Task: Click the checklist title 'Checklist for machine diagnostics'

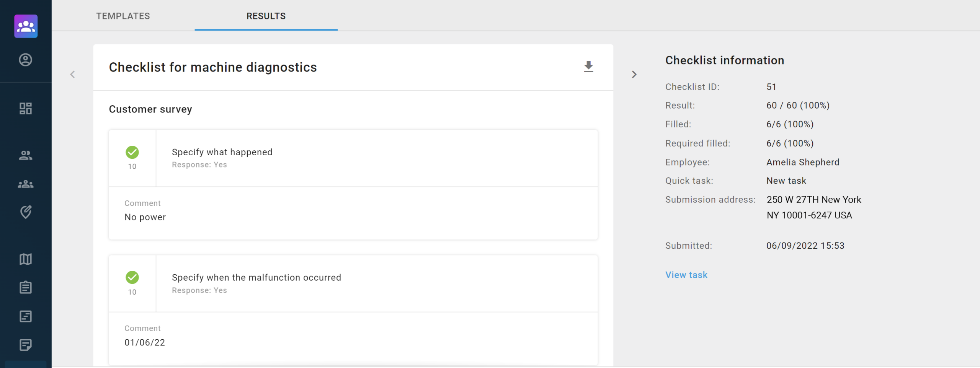Action: 213,67
